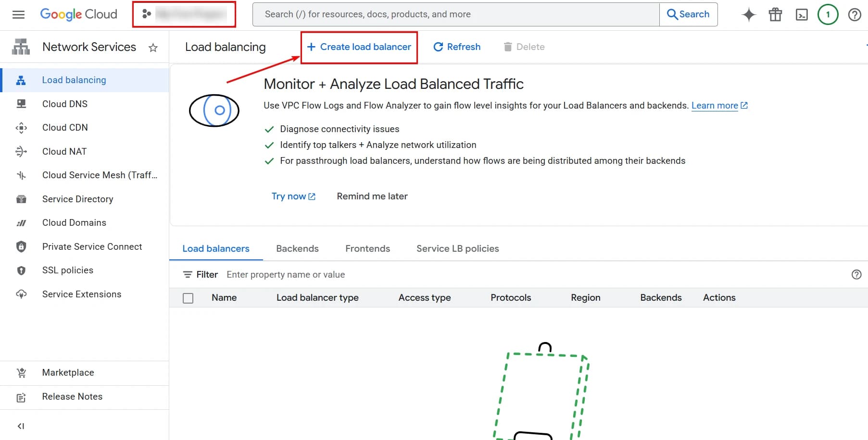
Task: Open the Cloud Shell terminal
Action: [x=801, y=14]
